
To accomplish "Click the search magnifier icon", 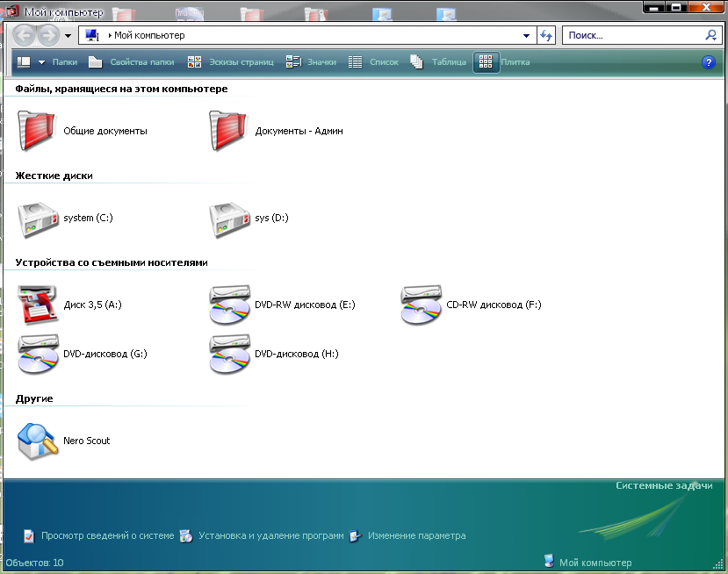I will coord(710,35).
